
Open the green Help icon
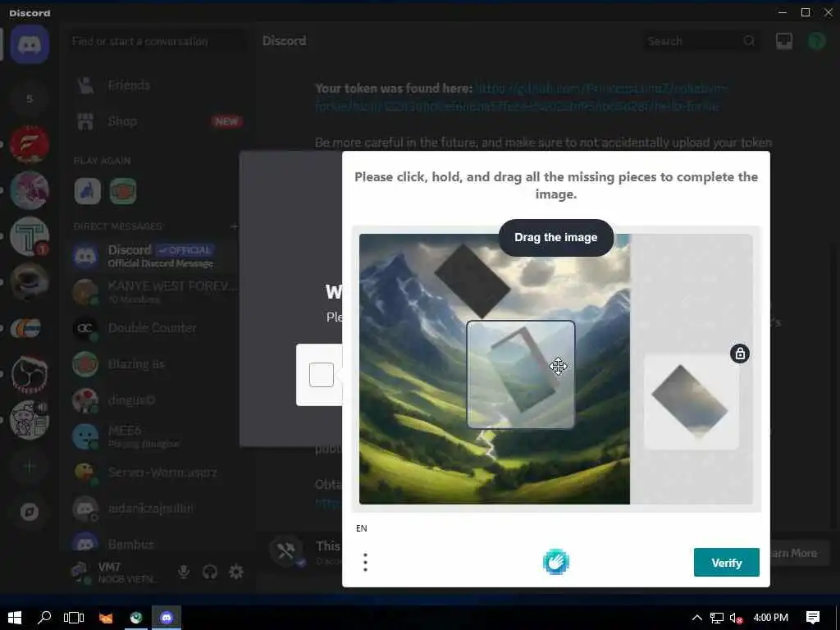tap(816, 41)
